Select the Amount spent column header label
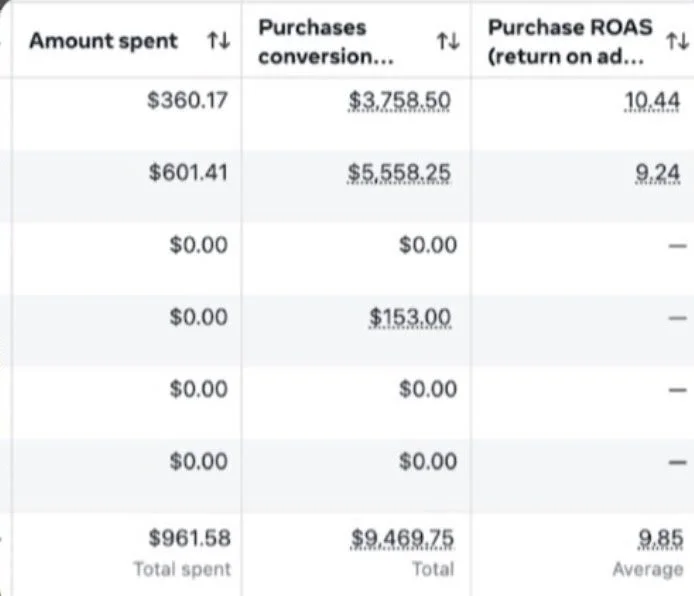694x596 pixels. (x=103, y=41)
